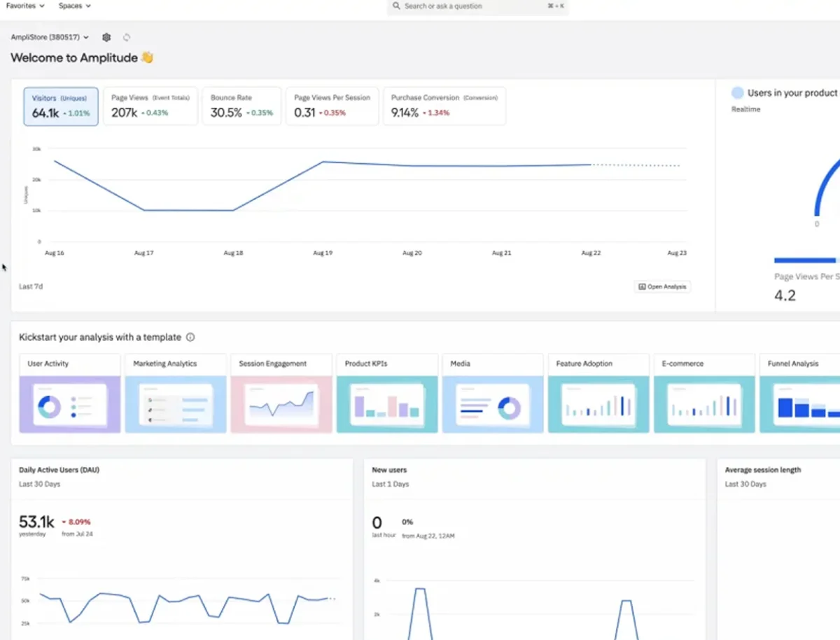Select the Visitors (Uniques) metric tab
The height and width of the screenshot is (640, 840).
click(x=61, y=106)
